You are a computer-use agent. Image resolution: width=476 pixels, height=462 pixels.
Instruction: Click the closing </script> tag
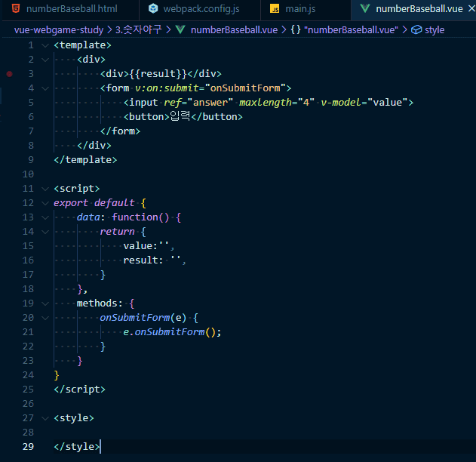[x=79, y=390]
